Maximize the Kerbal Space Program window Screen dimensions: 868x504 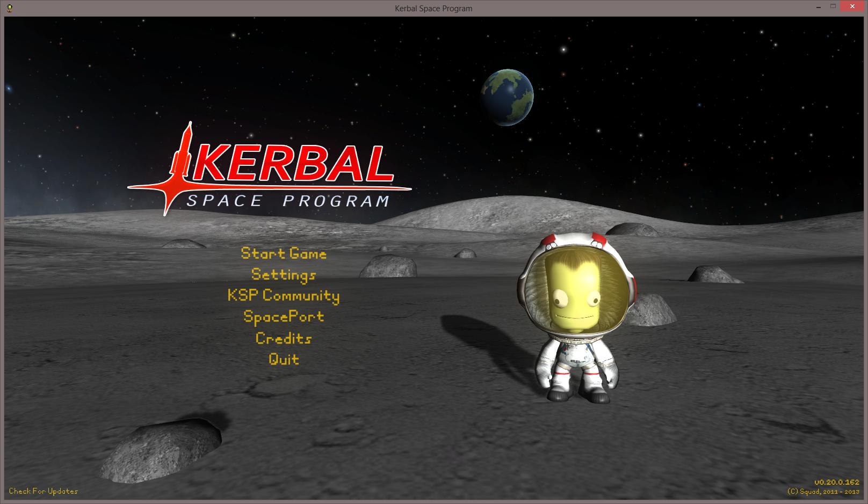[833, 6]
